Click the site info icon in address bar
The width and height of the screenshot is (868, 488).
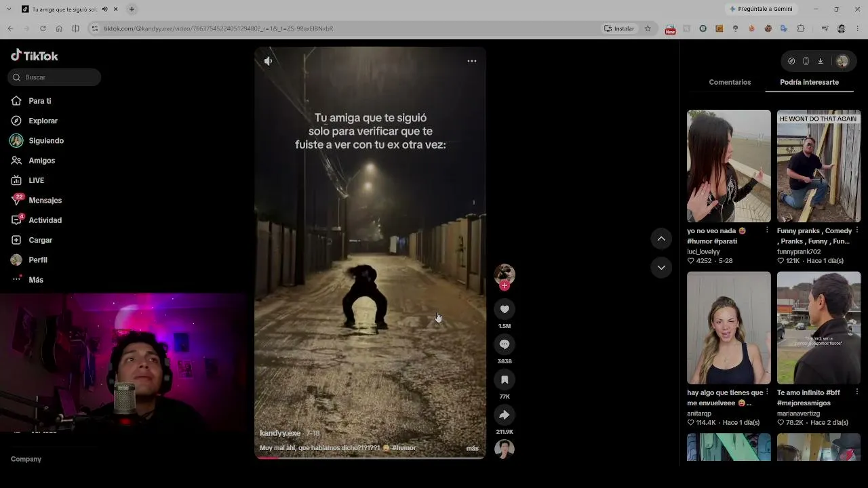pos(95,28)
